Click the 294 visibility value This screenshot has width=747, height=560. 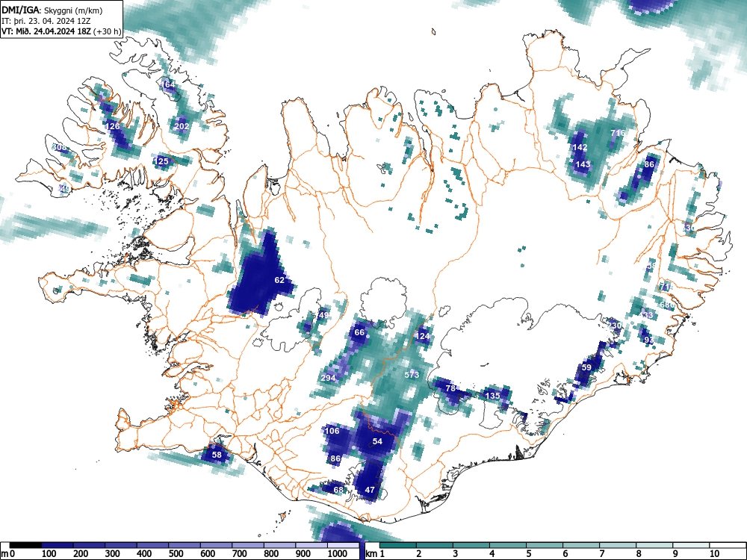[x=328, y=378]
